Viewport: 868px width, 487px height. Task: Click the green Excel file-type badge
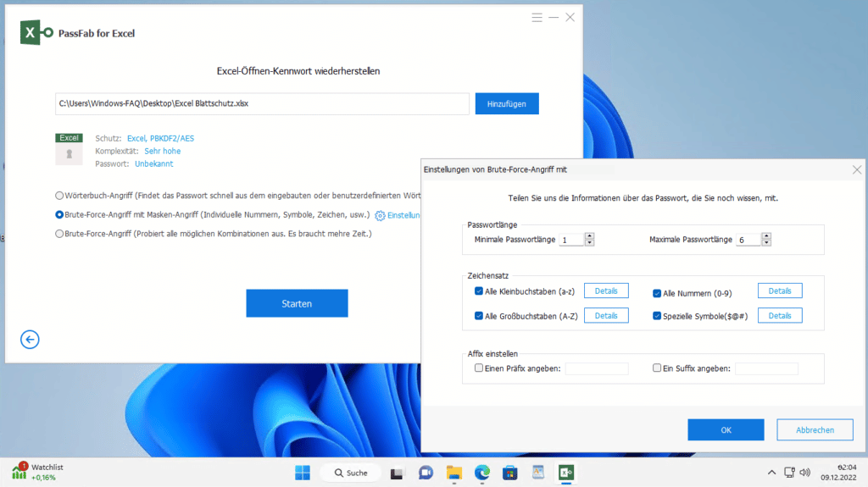click(69, 138)
